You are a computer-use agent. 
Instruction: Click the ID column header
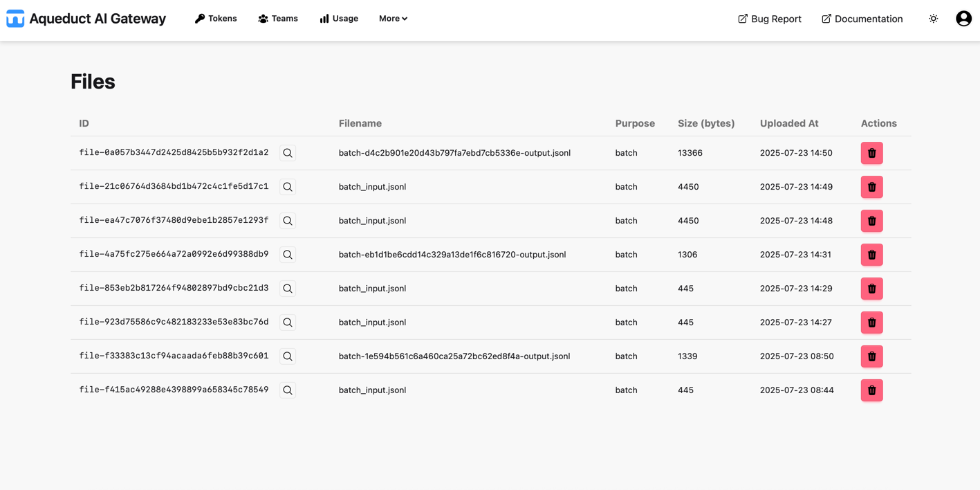pyautogui.click(x=84, y=123)
